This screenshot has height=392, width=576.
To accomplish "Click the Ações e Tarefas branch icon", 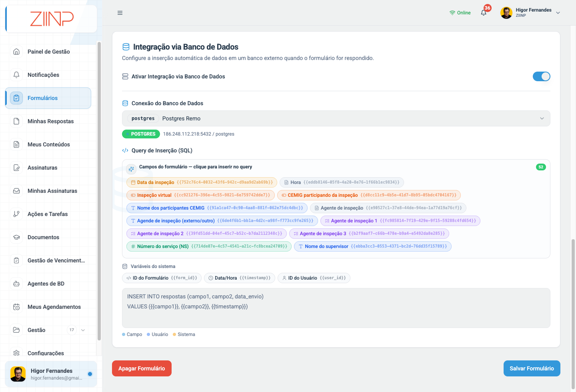I will 16,214.
